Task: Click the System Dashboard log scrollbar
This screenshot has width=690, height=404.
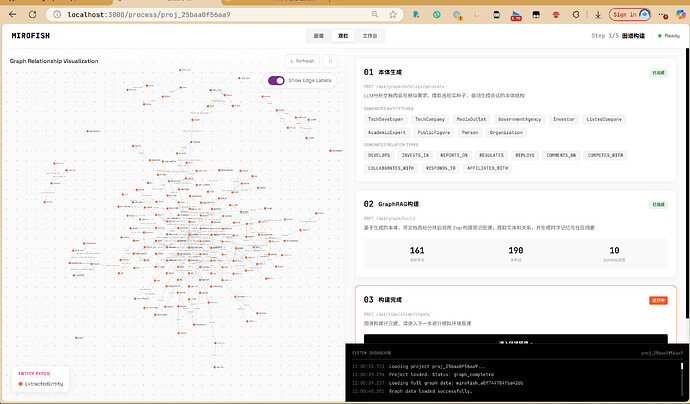Action: click(x=683, y=379)
